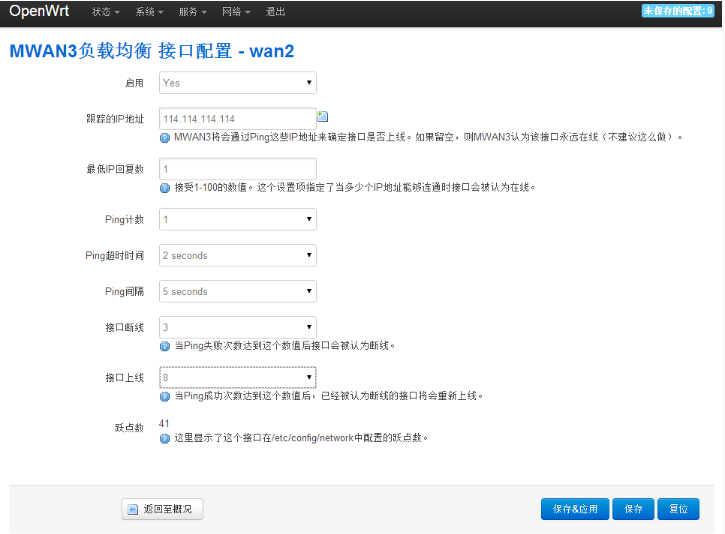Click the 启用 field label
Image resolution: width=725 pixels, height=534 pixels.
coord(135,83)
